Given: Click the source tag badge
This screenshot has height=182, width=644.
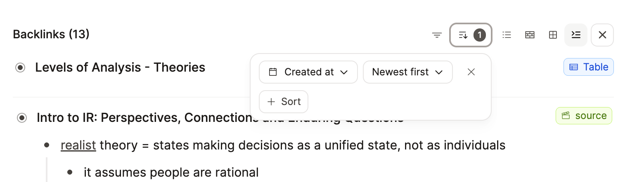Looking at the screenshot, I should [584, 116].
